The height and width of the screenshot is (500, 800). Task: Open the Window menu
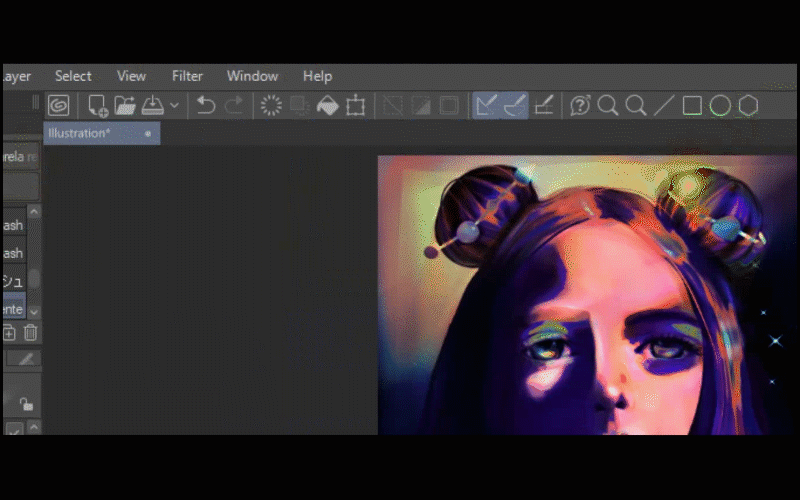click(x=252, y=76)
